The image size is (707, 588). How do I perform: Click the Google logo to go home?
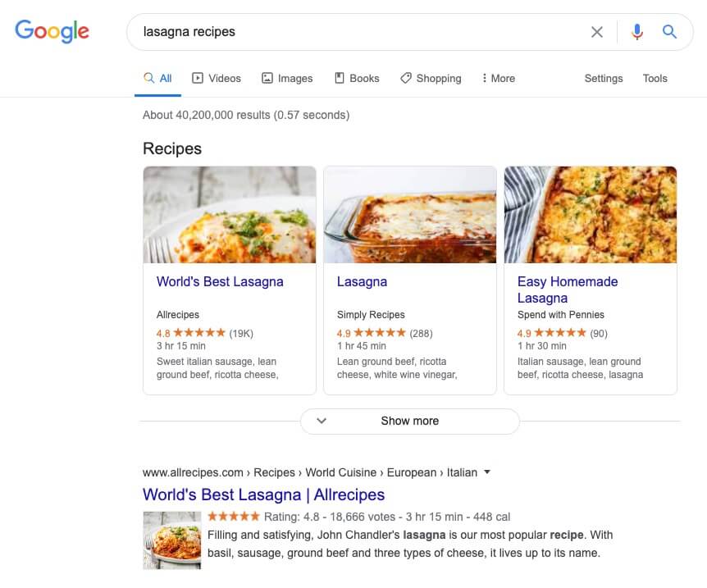(x=52, y=31)
